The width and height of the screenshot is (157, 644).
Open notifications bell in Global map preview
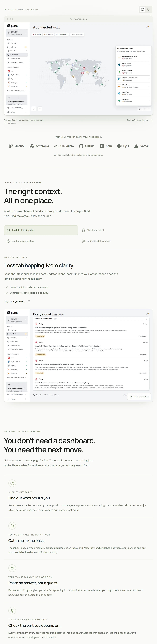147,27
